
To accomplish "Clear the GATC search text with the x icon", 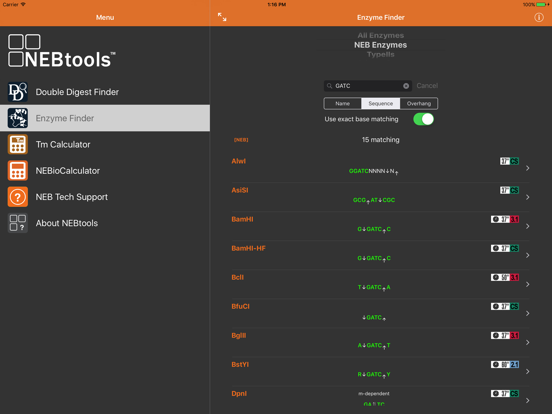I will click(406, 86).
